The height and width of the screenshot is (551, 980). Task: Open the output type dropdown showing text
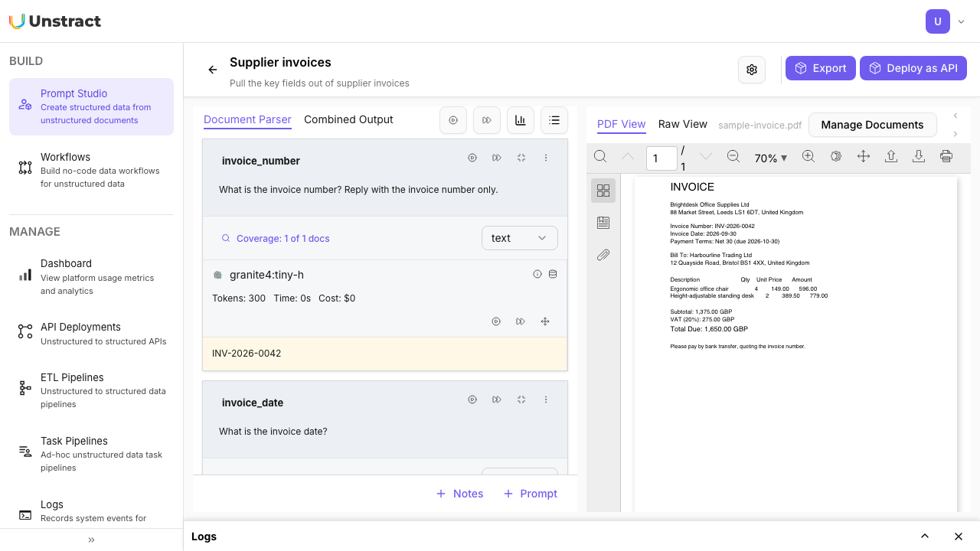pyautogui.click(x=520, y=238)
